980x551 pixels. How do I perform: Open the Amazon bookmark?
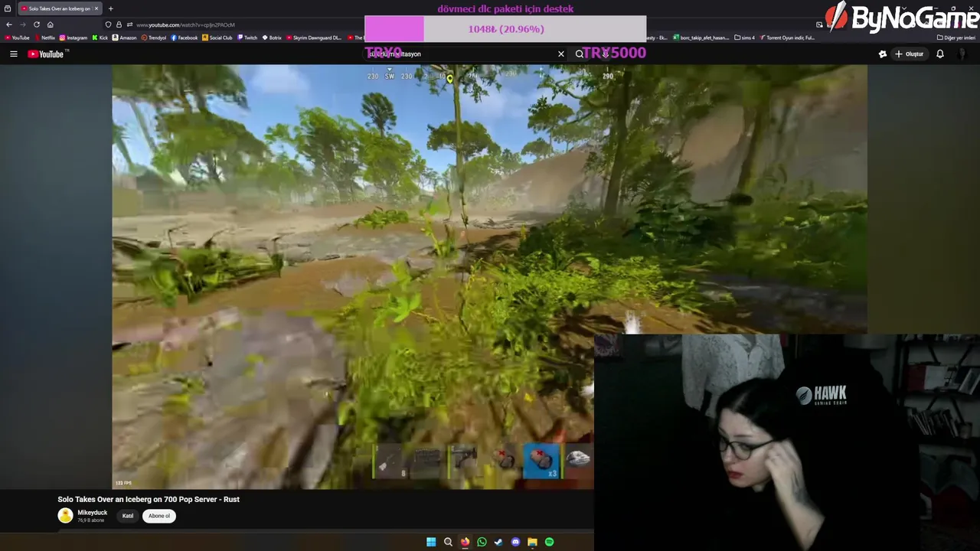[x=124, y=37]
